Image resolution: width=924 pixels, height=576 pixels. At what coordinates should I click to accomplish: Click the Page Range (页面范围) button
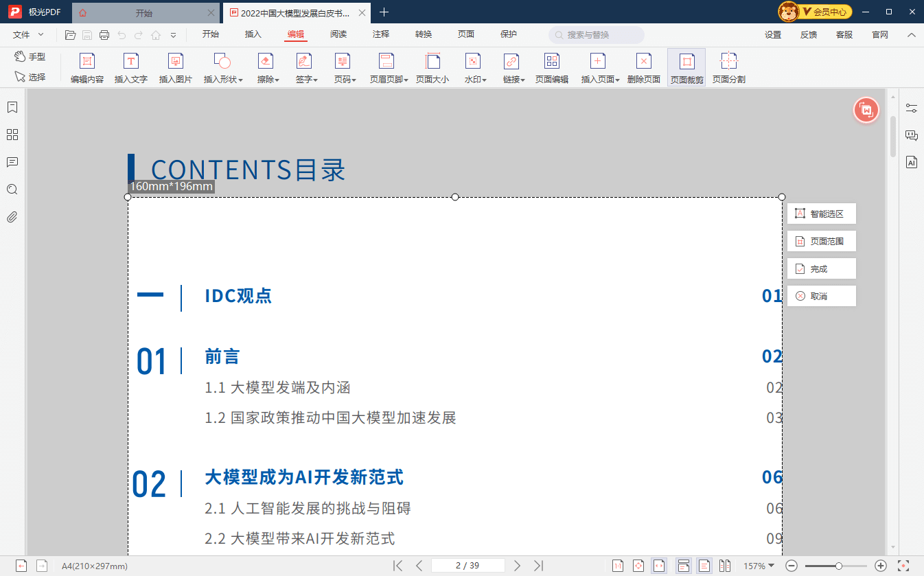(822, 241)
